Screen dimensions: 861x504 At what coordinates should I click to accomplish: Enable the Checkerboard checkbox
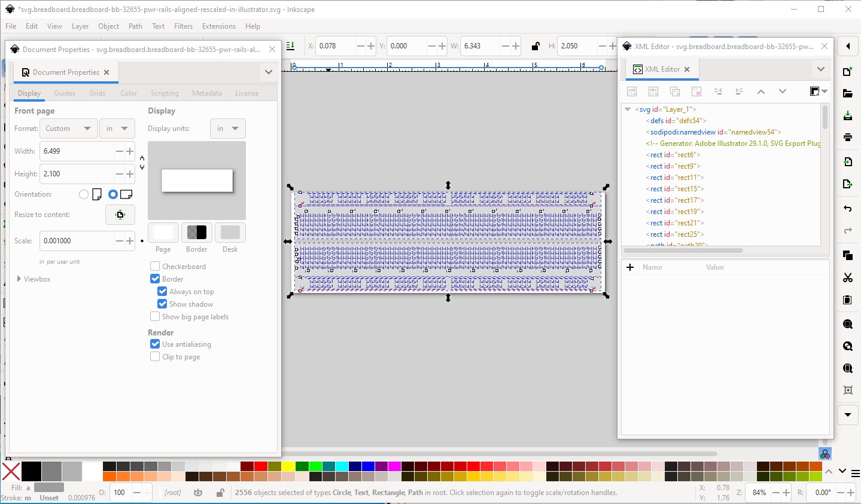(x=155, y=266)
